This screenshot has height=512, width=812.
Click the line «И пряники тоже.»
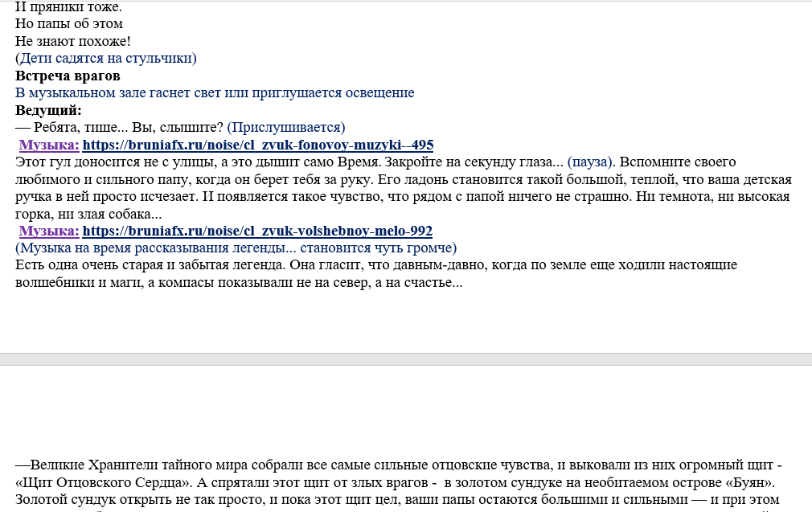(68, 7)
